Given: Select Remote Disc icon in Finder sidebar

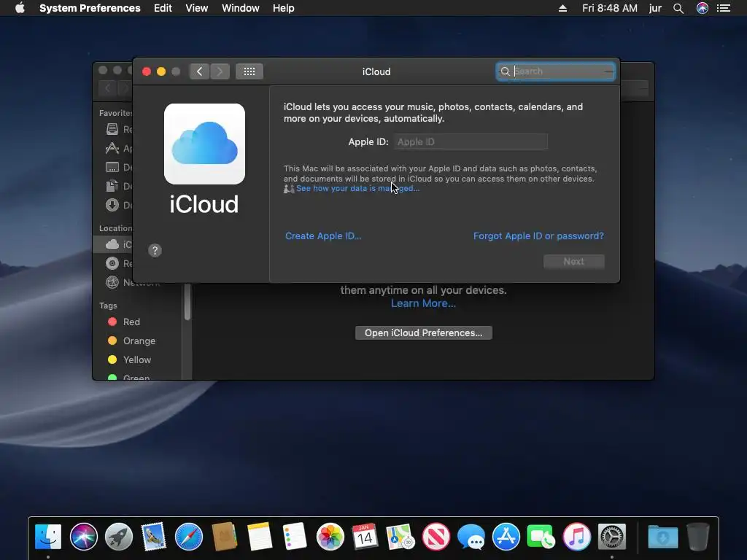Looking at the screenshot, I should point(112,263).
